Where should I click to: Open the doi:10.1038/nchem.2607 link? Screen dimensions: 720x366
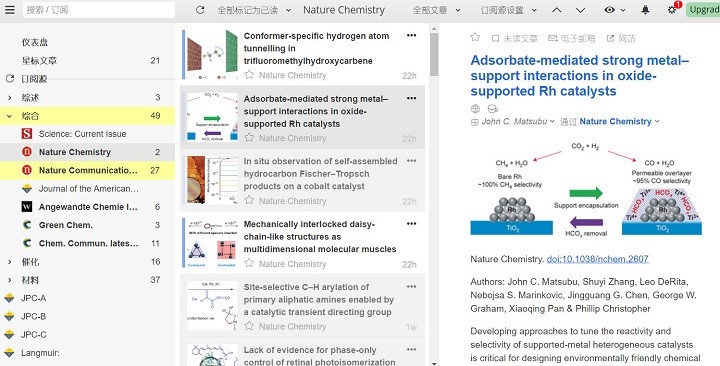tap(597, 259)
